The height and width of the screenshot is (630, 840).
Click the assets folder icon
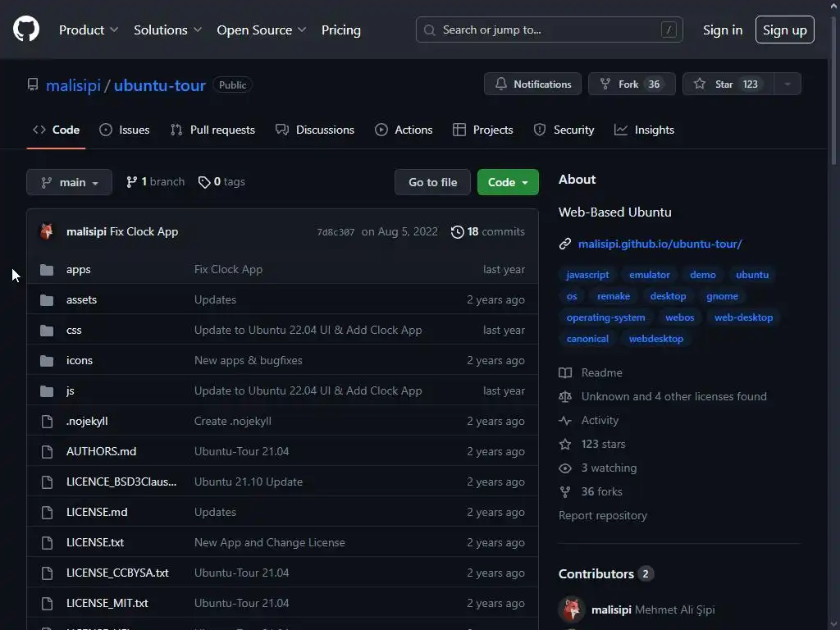coord(47,300)
